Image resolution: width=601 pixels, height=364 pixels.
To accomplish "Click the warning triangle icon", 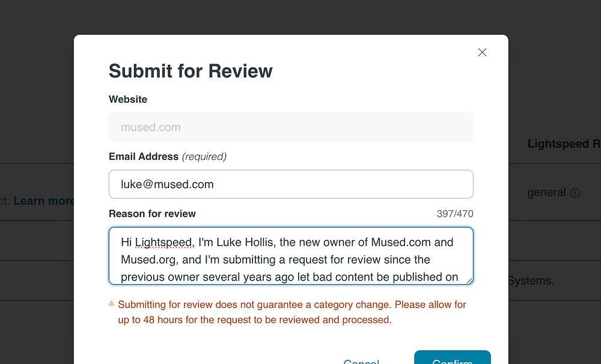I will tap(112, 304).
